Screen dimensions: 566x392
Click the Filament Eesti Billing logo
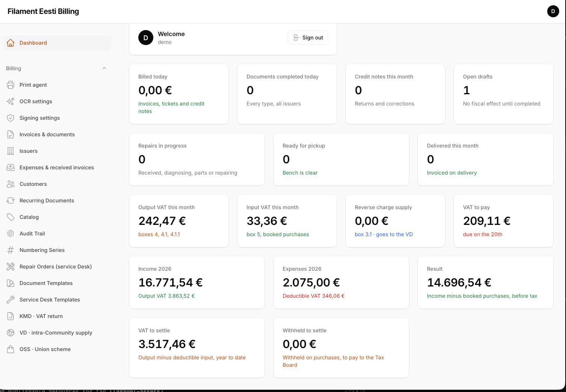[43, 11]
